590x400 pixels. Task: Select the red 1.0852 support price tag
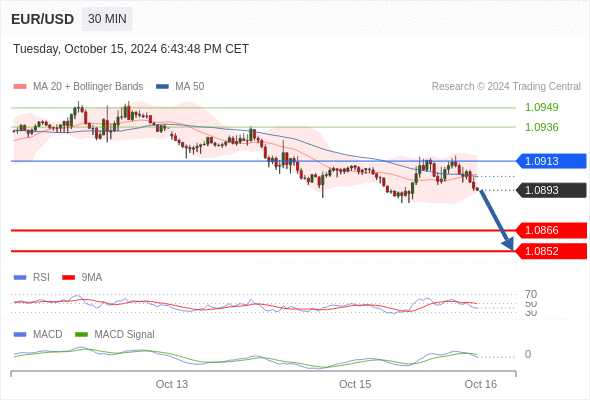click(551, 251)
